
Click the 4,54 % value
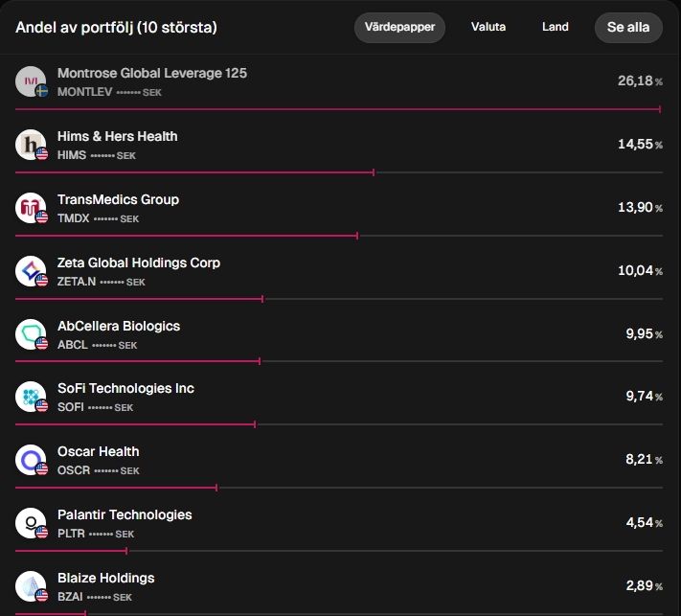point(644,522)
